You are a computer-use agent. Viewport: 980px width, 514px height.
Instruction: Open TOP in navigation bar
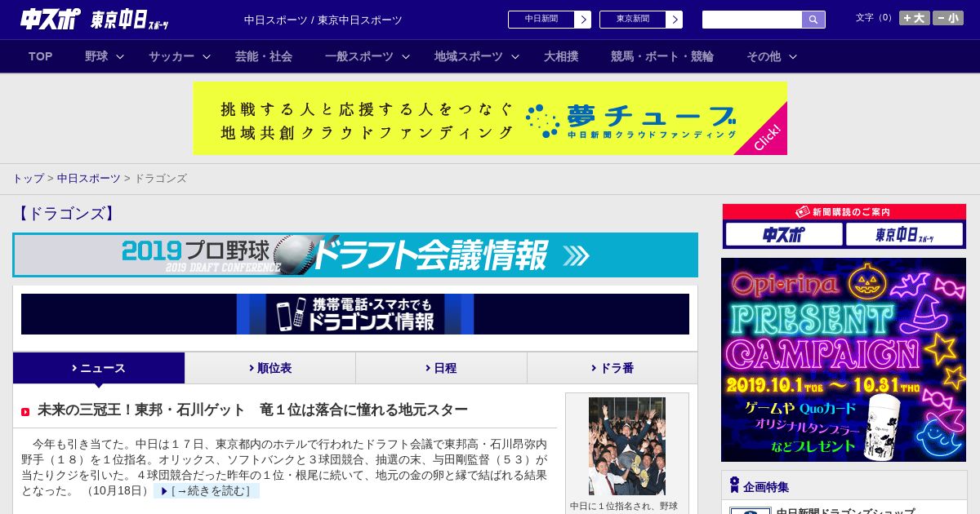[40, 56]
